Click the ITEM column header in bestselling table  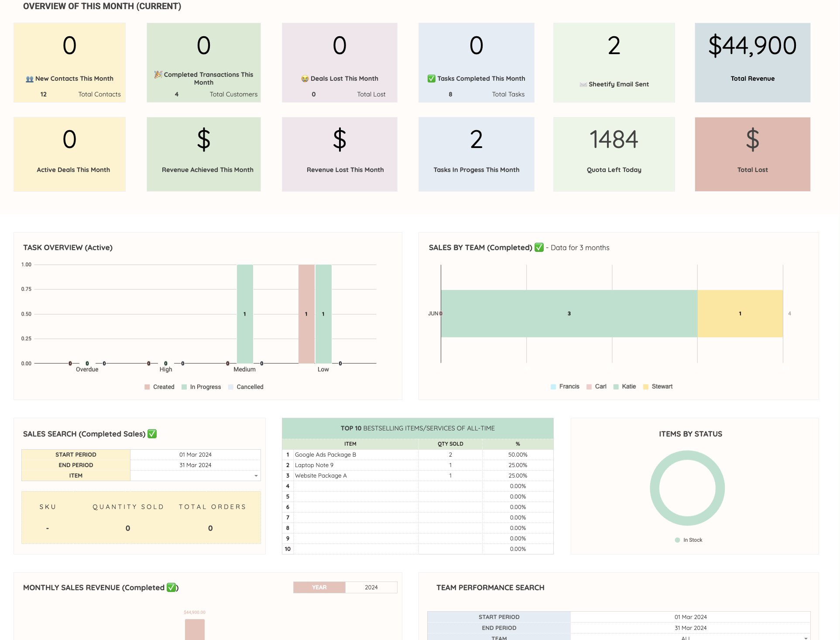[x=350, y=444]
